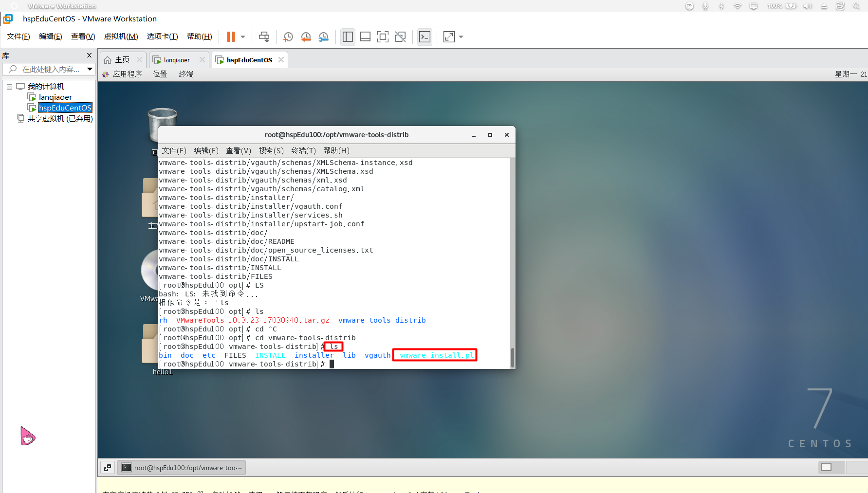Click the Wi-Fi icon in system menu bar
The image size is (868, 493).
[x=738, y=6]
